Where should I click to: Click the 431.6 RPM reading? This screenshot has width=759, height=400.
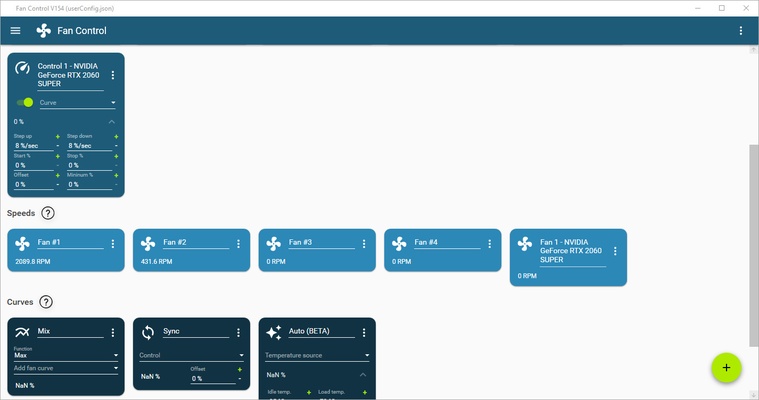pyautogui.click(x=156, y=262)
